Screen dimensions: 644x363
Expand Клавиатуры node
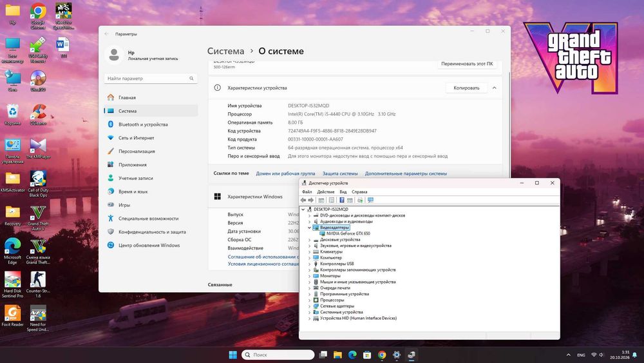tap(310, 251)
